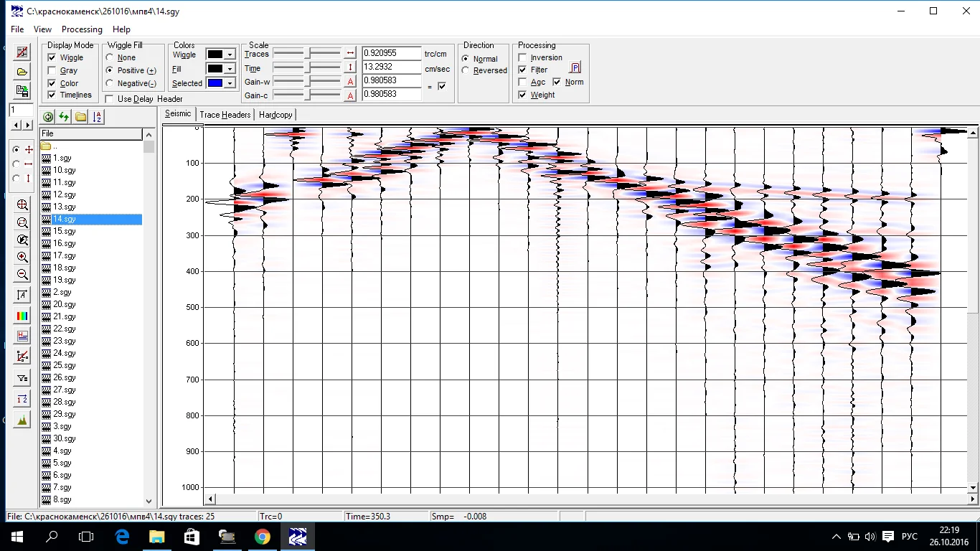Screen dimensions: 980x551
Task: Click the Traces scale slider
Action: click(308, 53)
